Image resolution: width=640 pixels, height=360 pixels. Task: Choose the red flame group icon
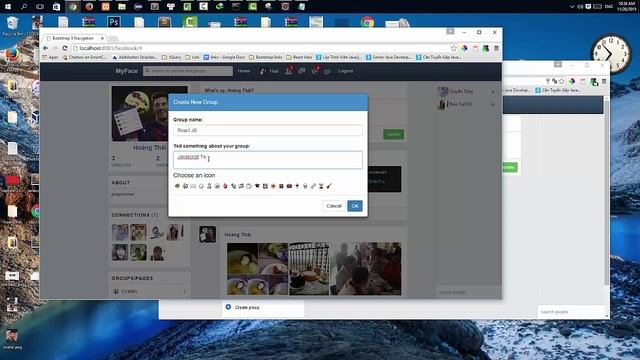tap(225, 186)
